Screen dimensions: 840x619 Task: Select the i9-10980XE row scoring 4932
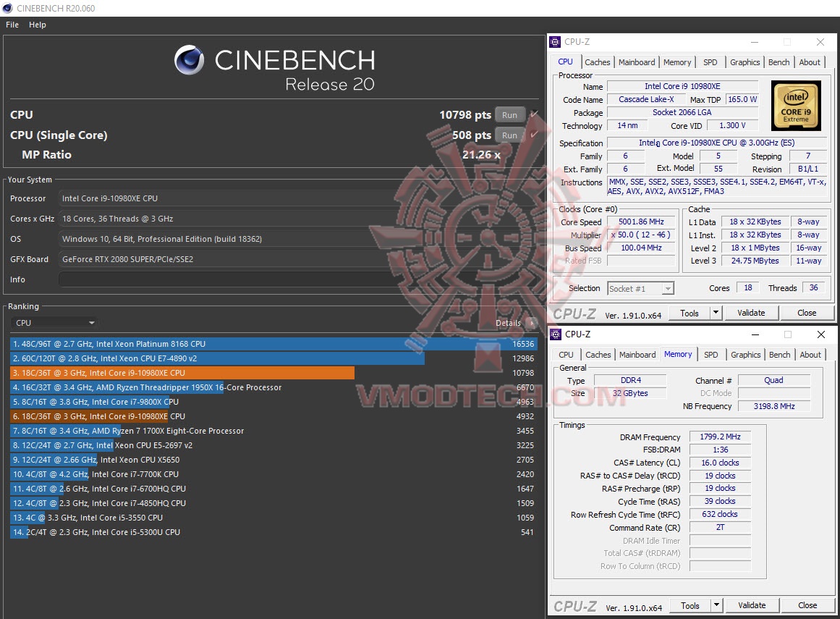click(273, 416)
